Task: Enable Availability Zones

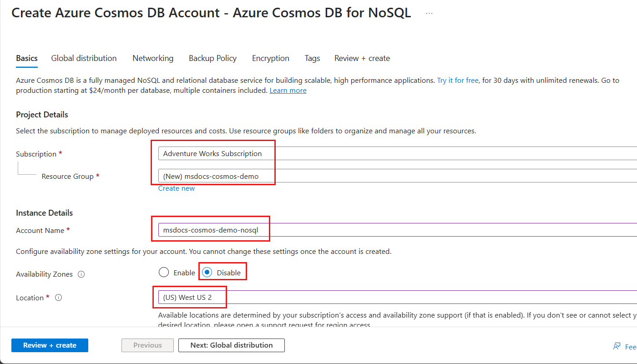Action: pos(164,272)
